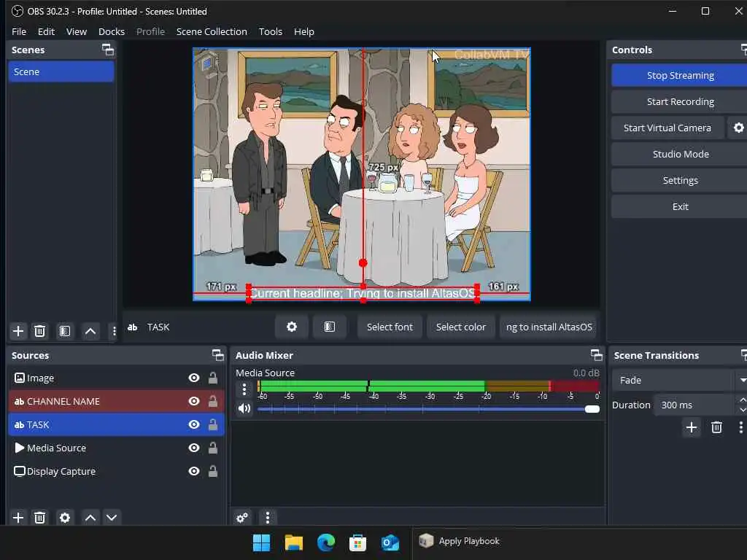Click Select font for TASK text
Viewport: 747px width, 560px height.
(x=390, y=327)
